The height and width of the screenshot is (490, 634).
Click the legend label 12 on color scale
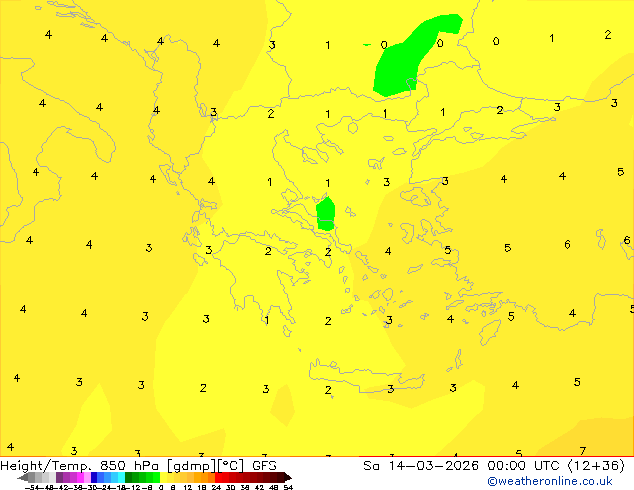tap(188, 487)
